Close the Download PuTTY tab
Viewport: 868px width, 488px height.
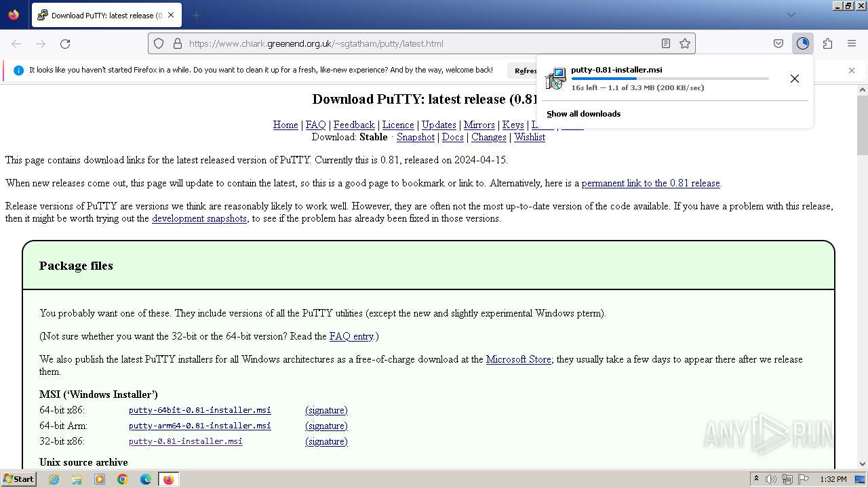coord(171,15)
